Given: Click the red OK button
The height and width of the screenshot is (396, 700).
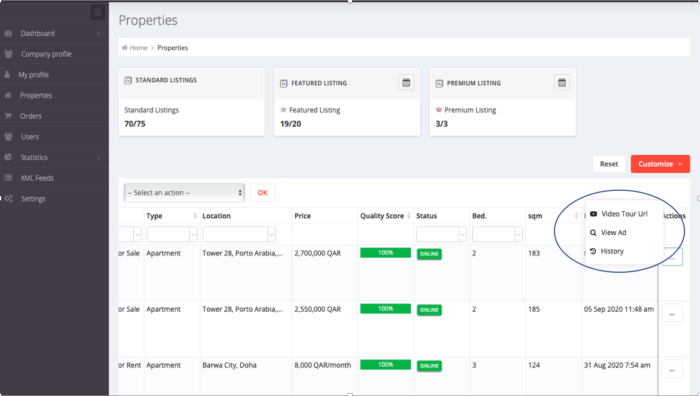Looking at the screenshot, I should tap(262, 193).
